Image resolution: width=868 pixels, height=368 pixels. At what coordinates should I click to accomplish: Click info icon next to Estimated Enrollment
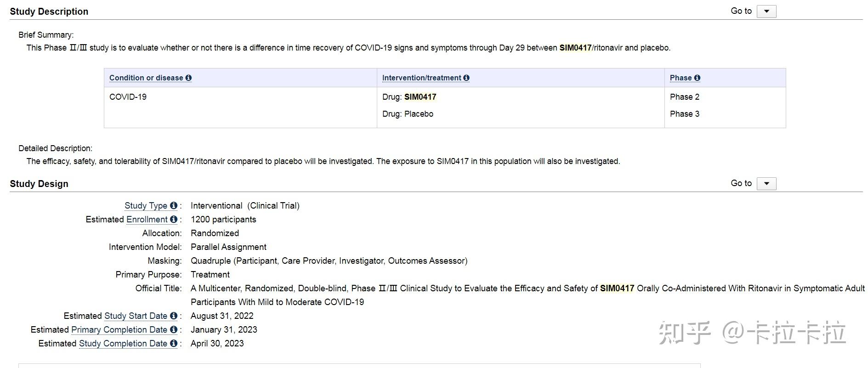click(173, 220)
